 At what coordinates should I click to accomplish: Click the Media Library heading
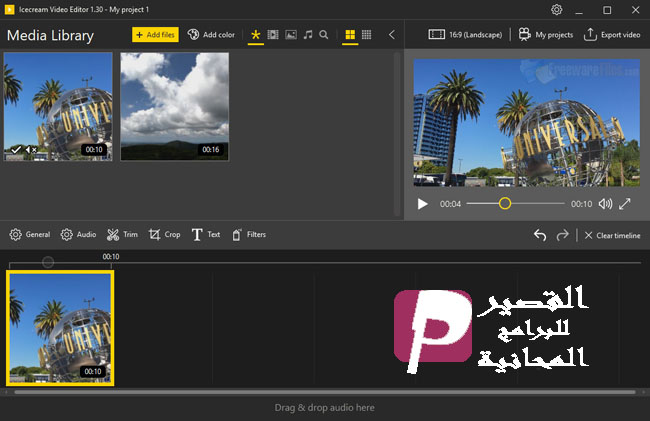tap(50, 36)
